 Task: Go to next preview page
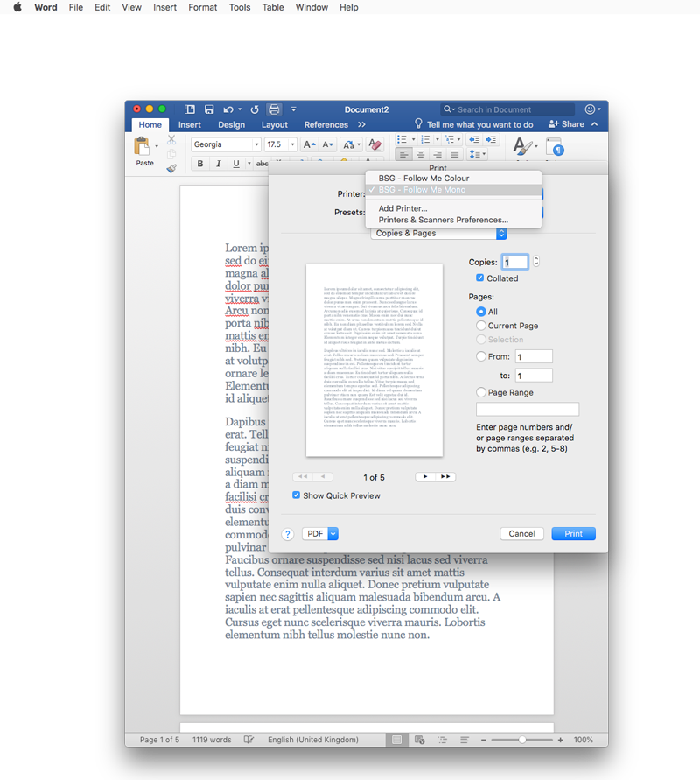(x=425, y=476)
